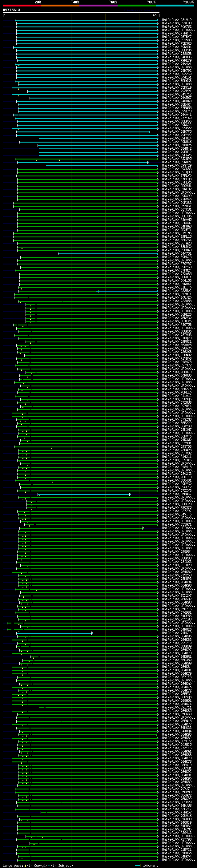Select hit label UniRef100_O04151
The image size is (197, 868).
pos(177,77)
